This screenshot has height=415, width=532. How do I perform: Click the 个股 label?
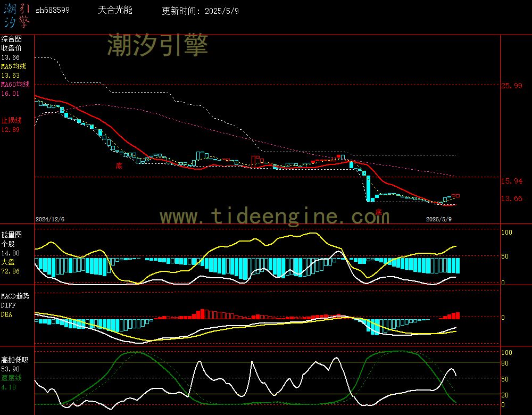tap(8, 244)
